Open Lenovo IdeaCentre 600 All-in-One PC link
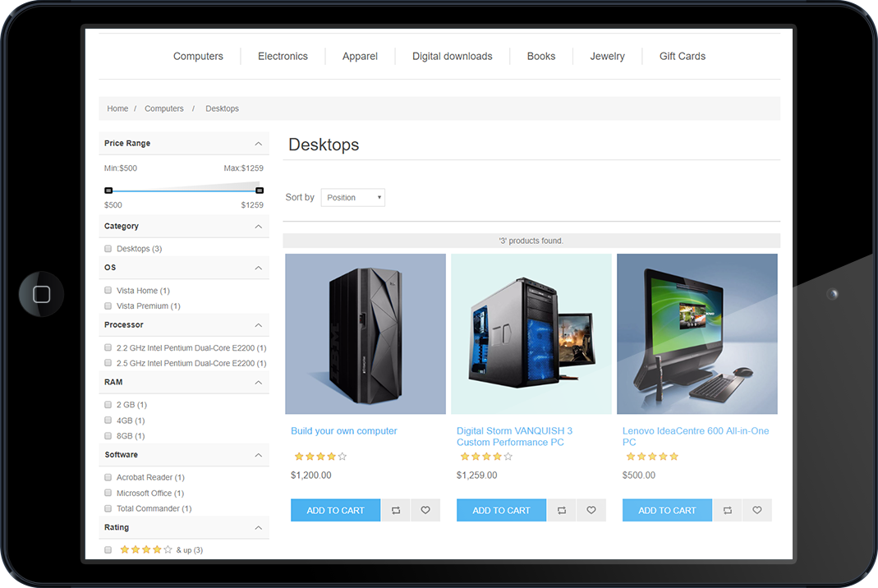Image resolution: width=878 pixels, height=588 pixels. 696,436
